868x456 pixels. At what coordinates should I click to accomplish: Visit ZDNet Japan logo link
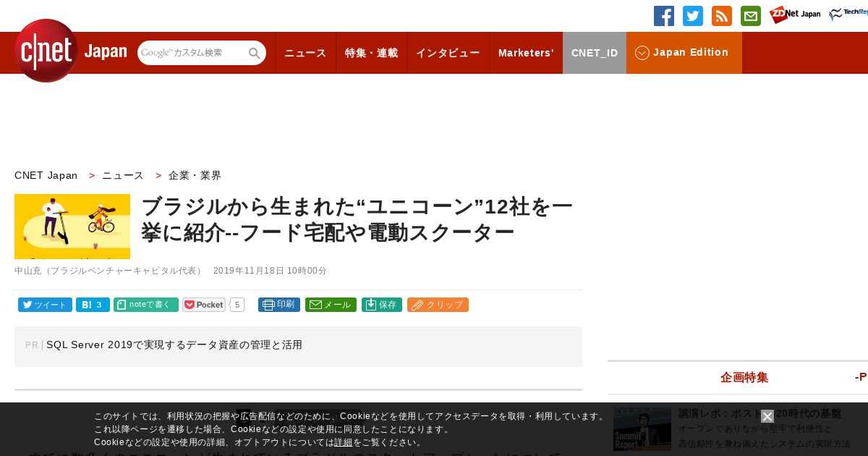[x=795, y=14]
